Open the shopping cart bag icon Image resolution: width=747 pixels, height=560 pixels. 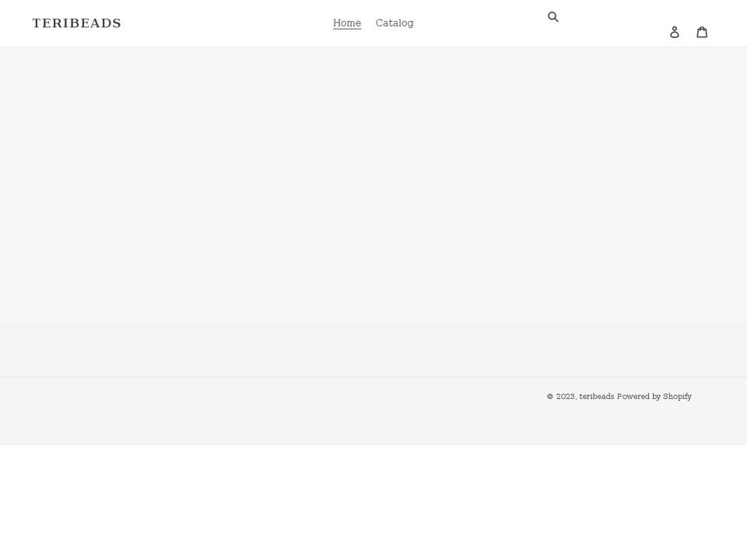click(702, 32)
